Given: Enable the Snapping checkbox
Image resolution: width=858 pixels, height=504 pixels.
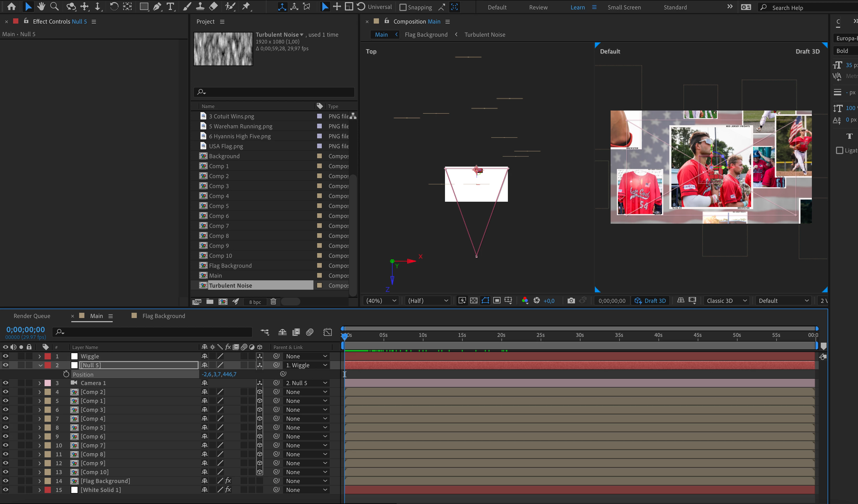Looking at the screenshot, I should click(x=403, y=7).
